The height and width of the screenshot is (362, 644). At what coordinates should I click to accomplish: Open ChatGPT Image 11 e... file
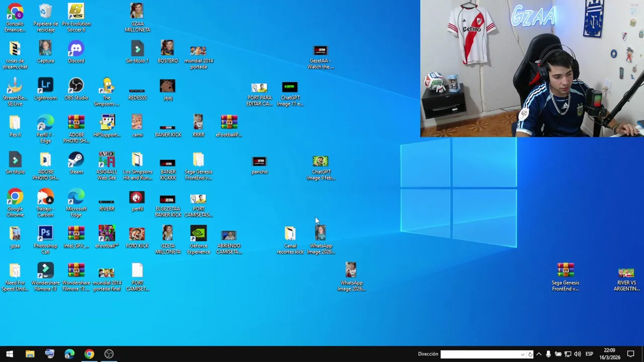click(x=290, y=94)
